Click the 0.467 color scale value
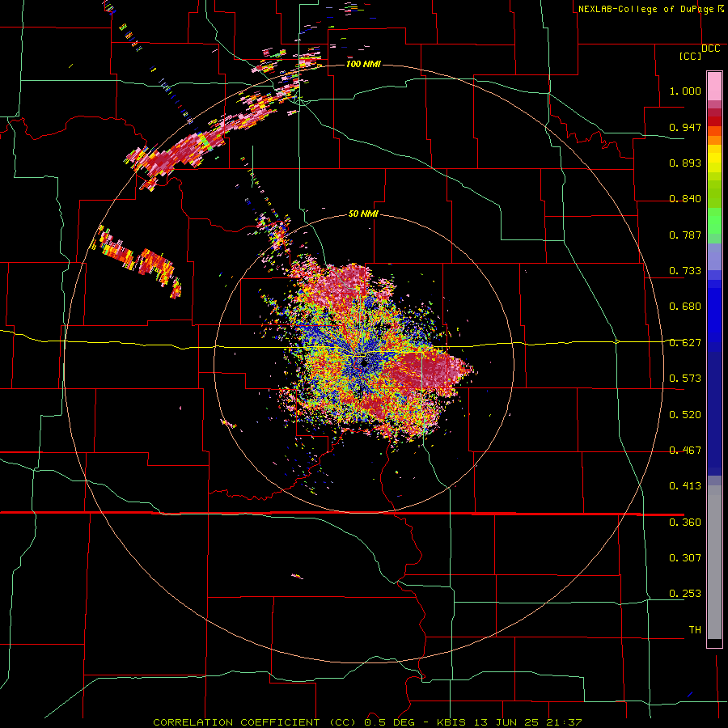Viewport: 728px width, 728px height. coord(685,451)
